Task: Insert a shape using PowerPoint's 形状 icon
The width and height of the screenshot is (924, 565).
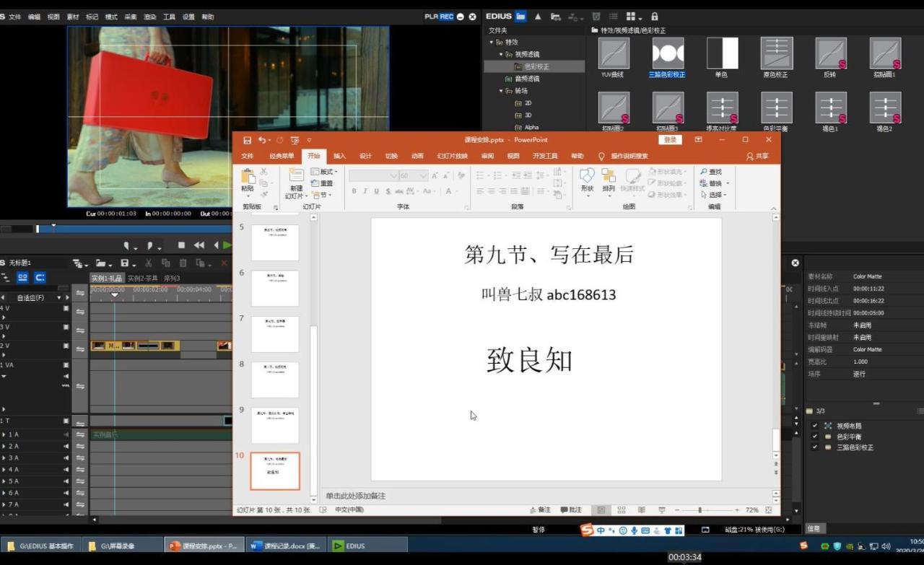Action: coord(587,177)
